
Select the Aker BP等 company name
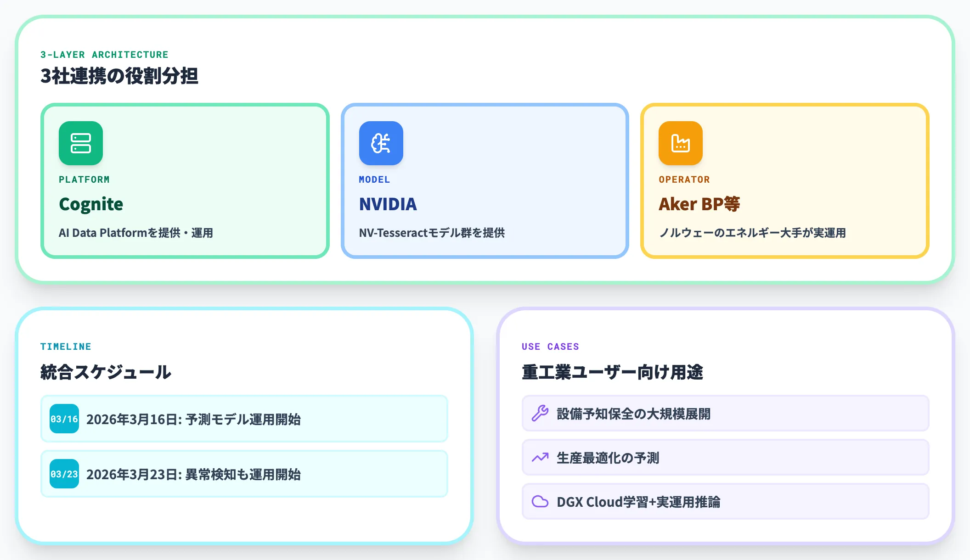(x=699, y=204)
